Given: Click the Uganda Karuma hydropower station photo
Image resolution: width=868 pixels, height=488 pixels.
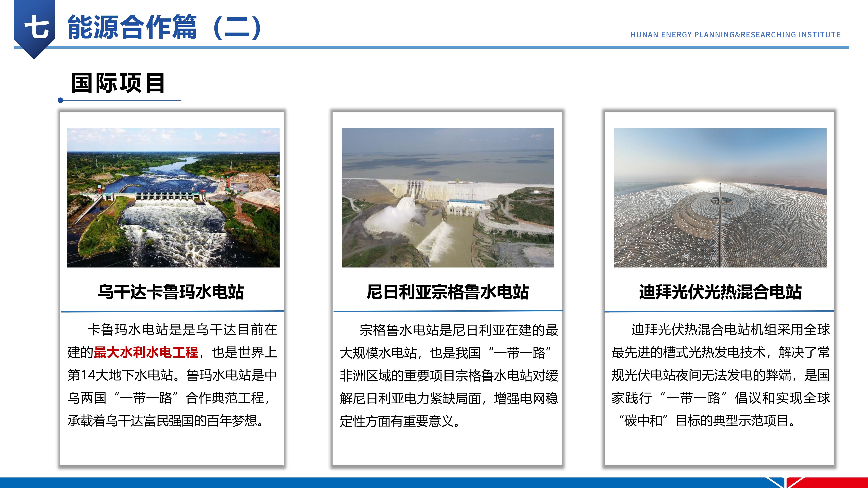Looking at the screenshot, I should coord(173,198).
